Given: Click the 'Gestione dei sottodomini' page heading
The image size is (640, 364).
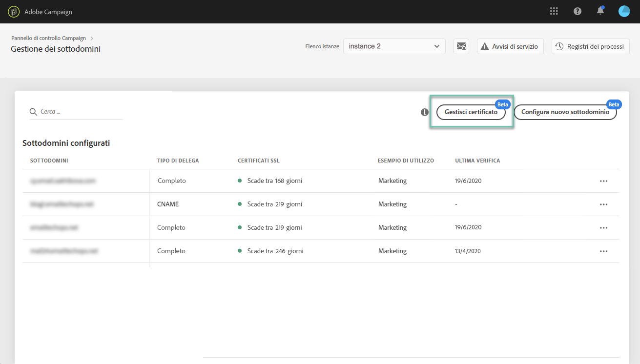Looking at the screenshot, I should coord(56,49).
